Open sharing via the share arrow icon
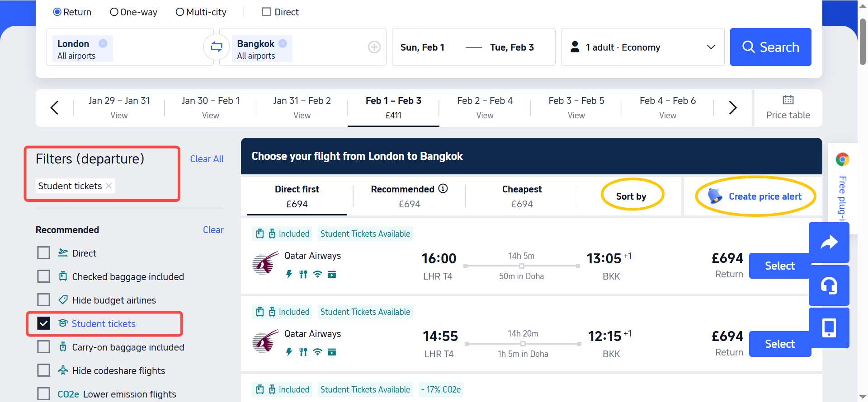 (x=829, y=242)
